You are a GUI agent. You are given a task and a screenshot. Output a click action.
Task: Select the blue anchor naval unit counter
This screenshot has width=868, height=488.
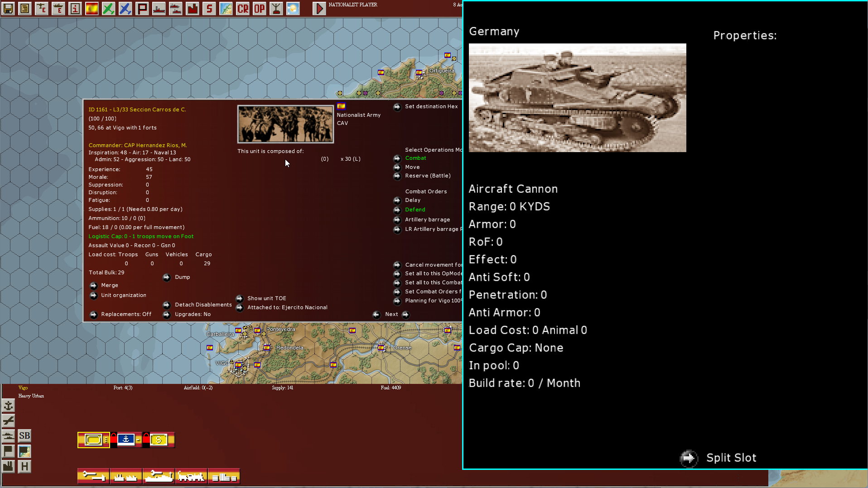pos(126,440)
